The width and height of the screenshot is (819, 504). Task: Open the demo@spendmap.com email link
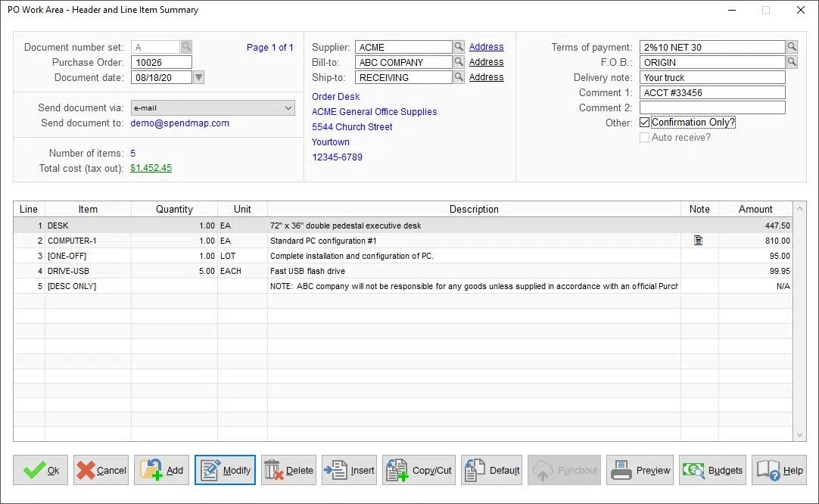[179, 123]
